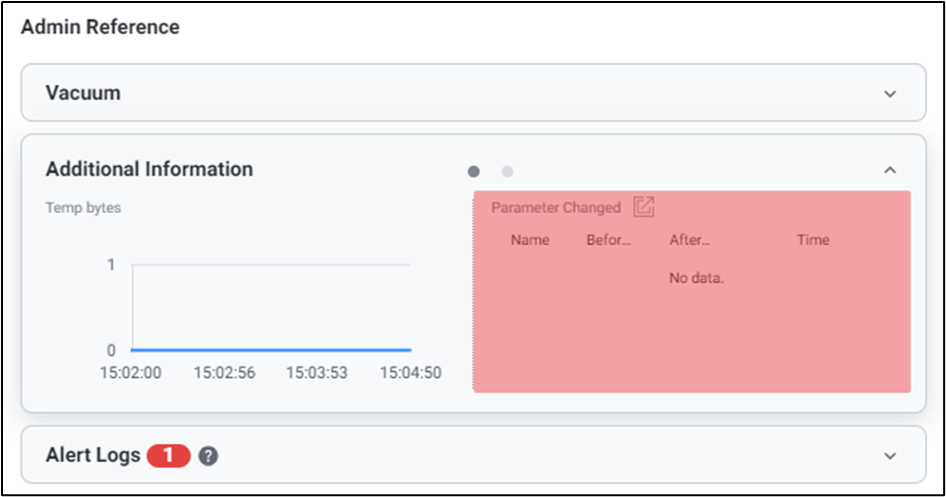Click the Vacuum section title
The width and height of the screenshot is (946, 497).
click(x=83, y=93)
